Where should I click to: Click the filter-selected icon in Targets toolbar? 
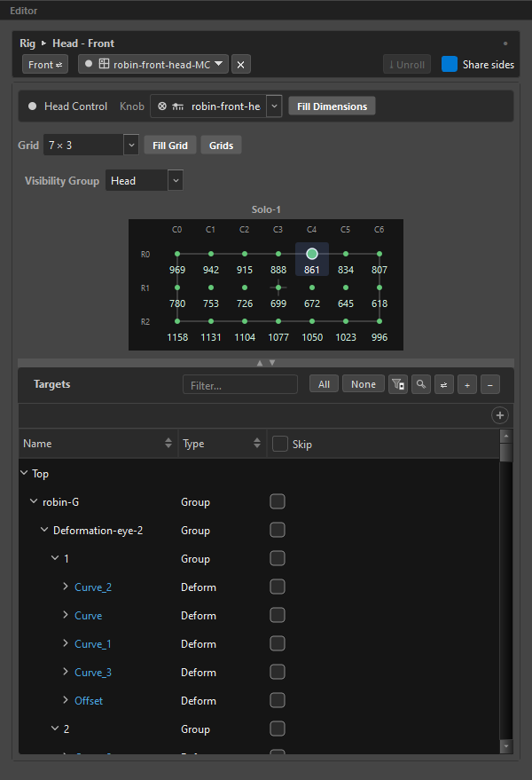click(x=398, y=384)
